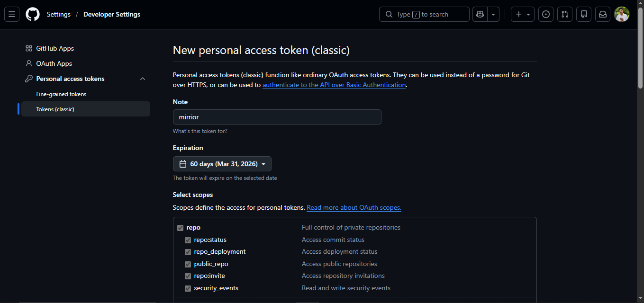Uncheck the repo scope checkbox
644x303 pixels.
(180, 228)
